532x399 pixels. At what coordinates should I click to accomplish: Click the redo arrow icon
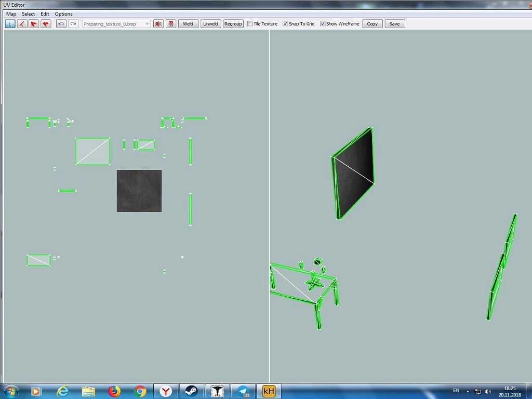point(73,24)
